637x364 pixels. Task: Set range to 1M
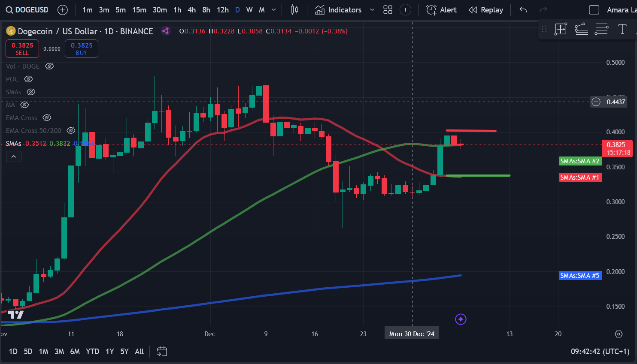[43, 352]
